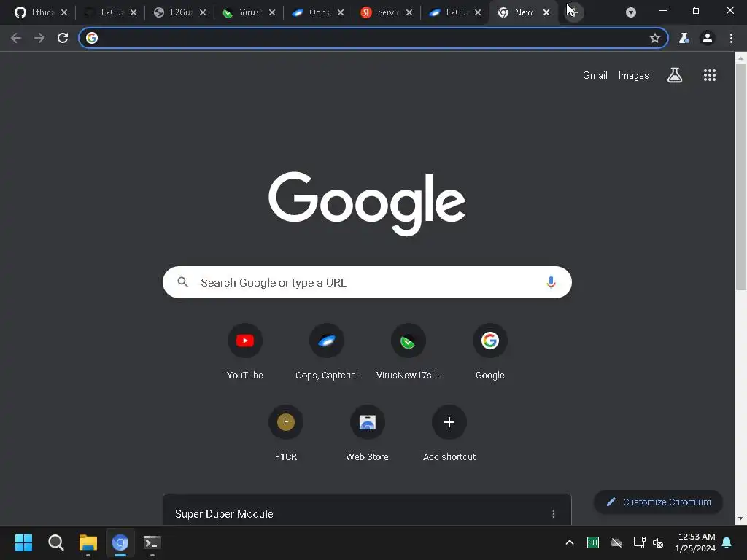Open the clock showing 12:53 AM
This screenshot has width=747, height=560.
click(x=695, y=542)
